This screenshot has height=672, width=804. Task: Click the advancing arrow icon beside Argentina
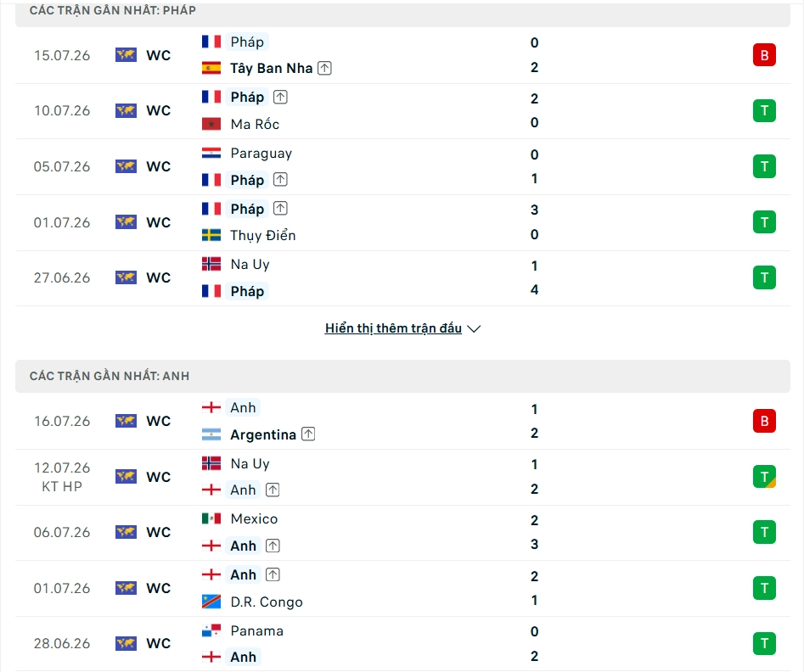click(308, 434)
